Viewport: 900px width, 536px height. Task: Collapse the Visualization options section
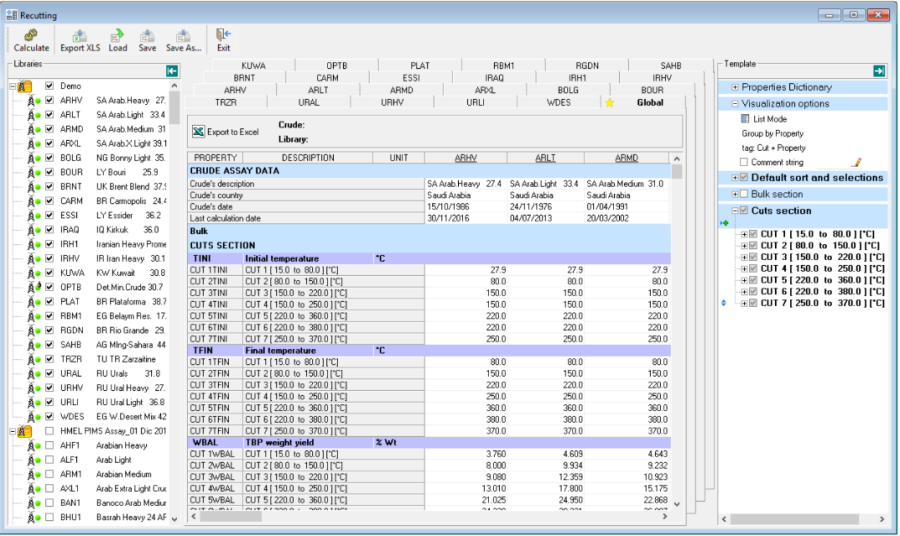pyautogui.click(x=735, y=104)
